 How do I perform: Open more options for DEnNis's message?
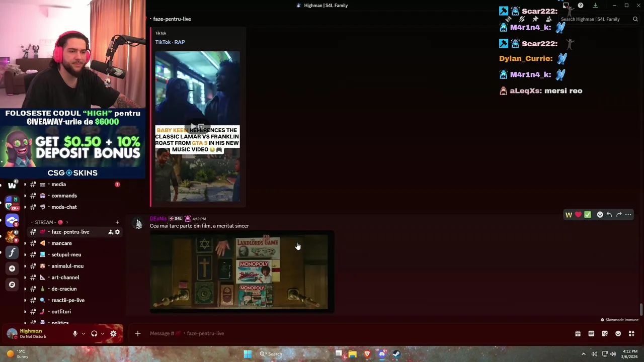click(x=628, y=215)
